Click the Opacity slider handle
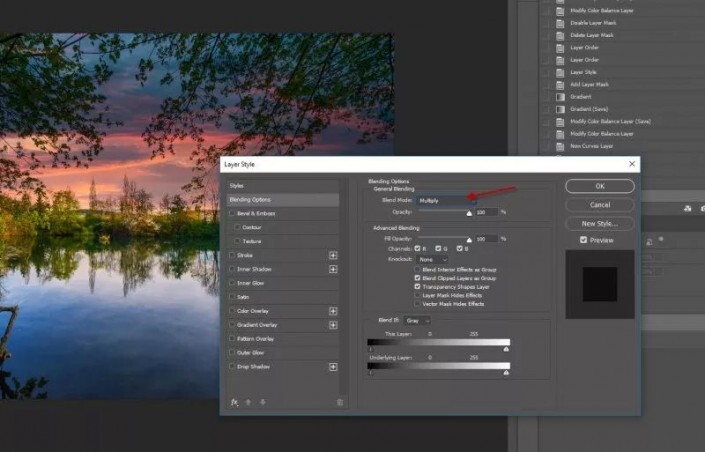The height and width of the screenshot is (452, 705). 468,213
